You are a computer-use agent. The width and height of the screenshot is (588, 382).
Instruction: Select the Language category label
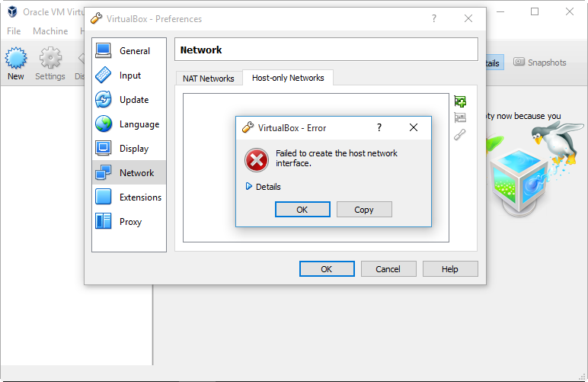click(139, 124)
